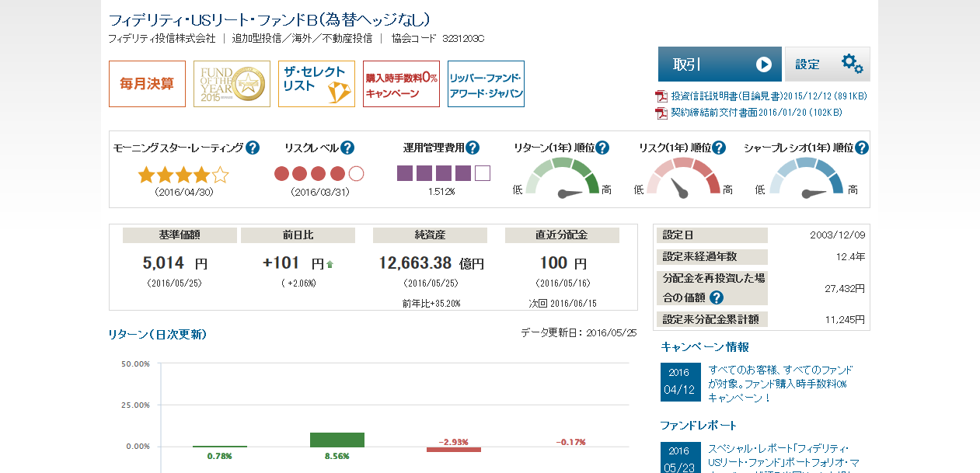Click the 毎月決算 badge

(x=148, y=84)
